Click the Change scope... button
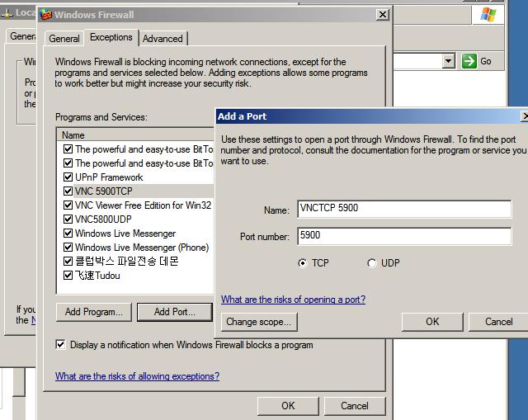This screenshot has width=528, height=420. (258, 322)
